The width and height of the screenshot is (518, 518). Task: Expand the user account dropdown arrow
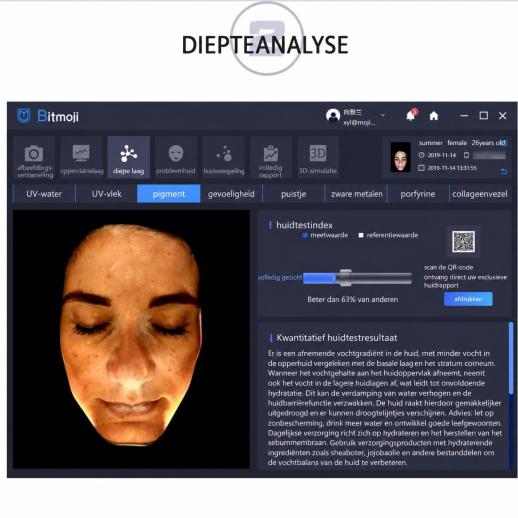tap(383, 115)
